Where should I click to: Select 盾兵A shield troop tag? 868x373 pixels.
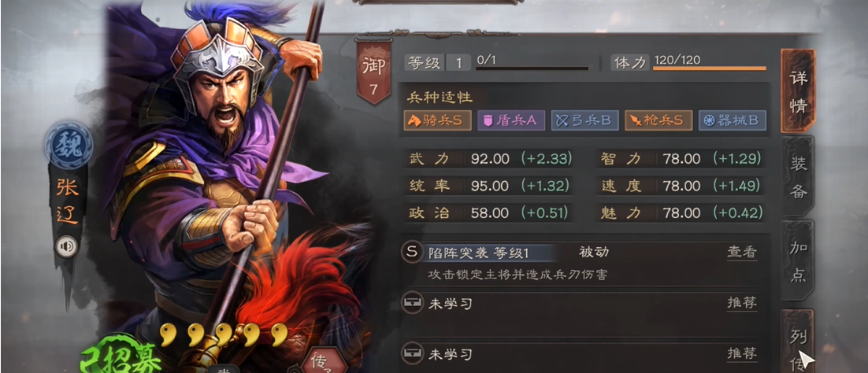(x=511, y=120)
